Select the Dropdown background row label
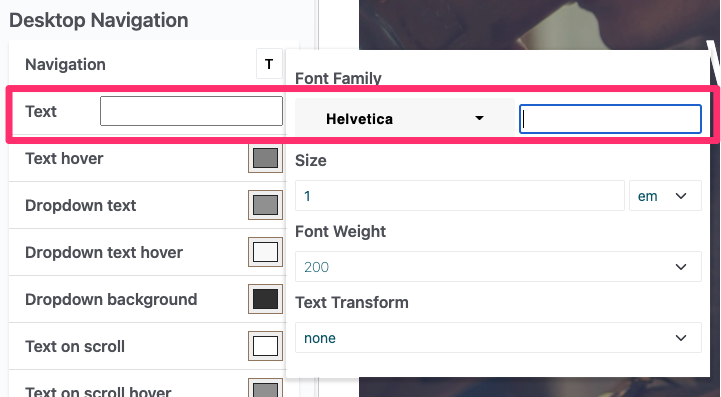 tap(111, 299)
